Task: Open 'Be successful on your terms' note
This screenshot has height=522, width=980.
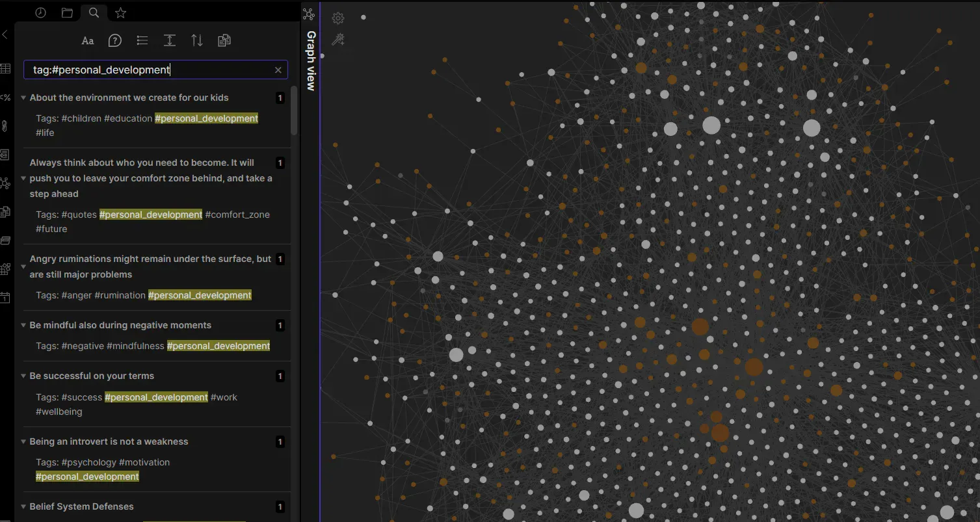Action: coord(92,376)
